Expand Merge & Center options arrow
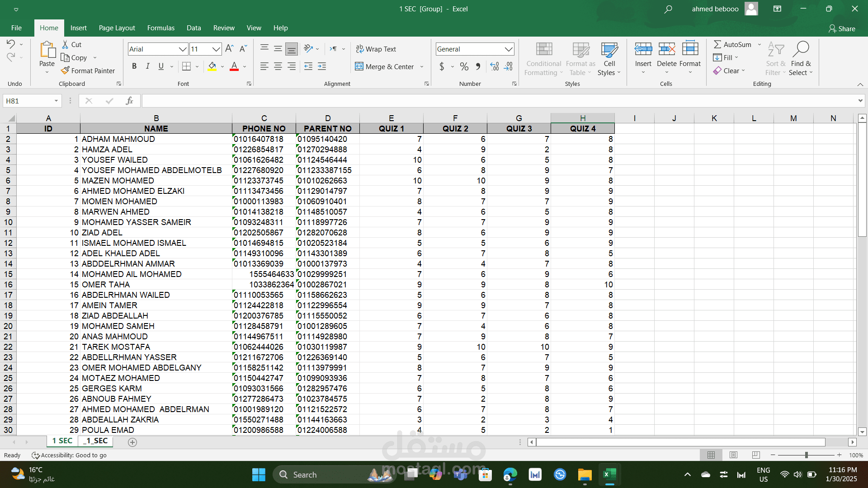 [x=422, y=67]
